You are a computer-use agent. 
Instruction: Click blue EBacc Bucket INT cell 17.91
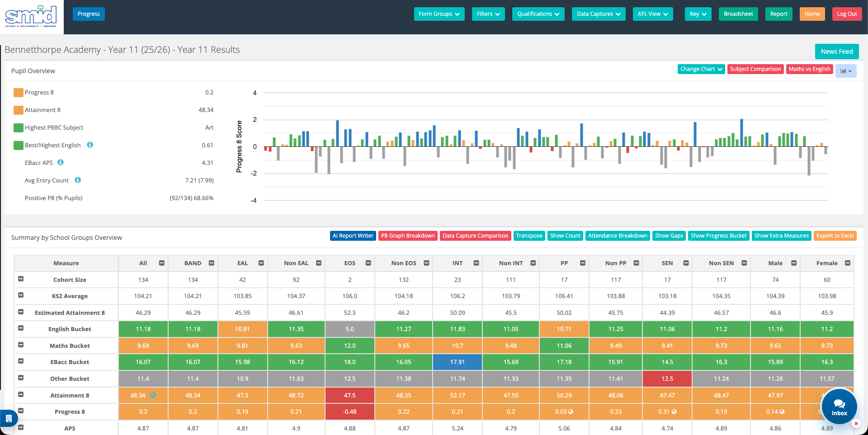click(x=458, y=362)
